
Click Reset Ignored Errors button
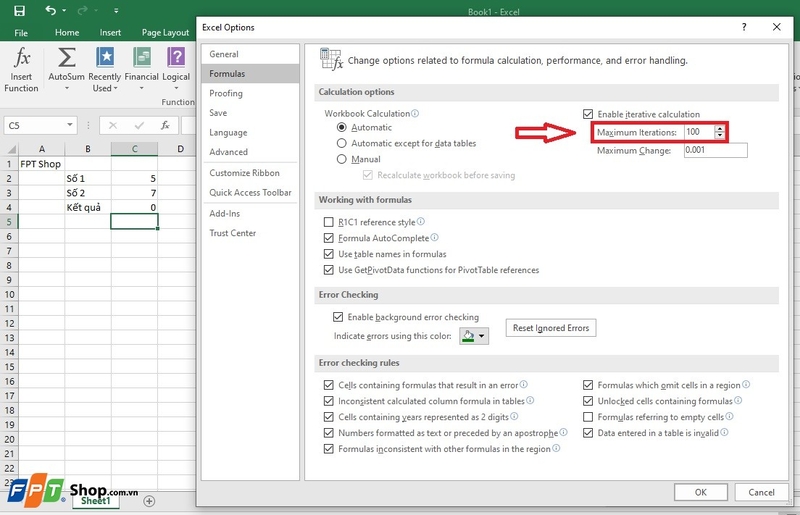coord(551,328)
